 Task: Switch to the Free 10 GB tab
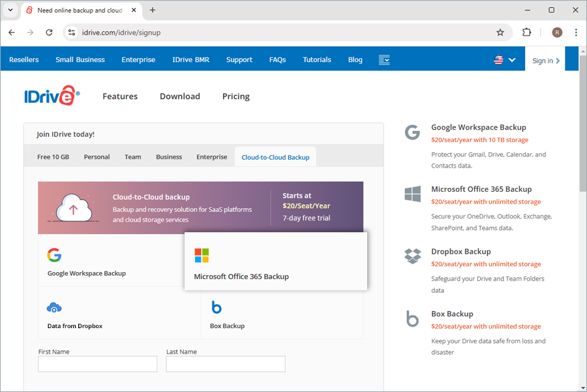[x=53, y=157]
